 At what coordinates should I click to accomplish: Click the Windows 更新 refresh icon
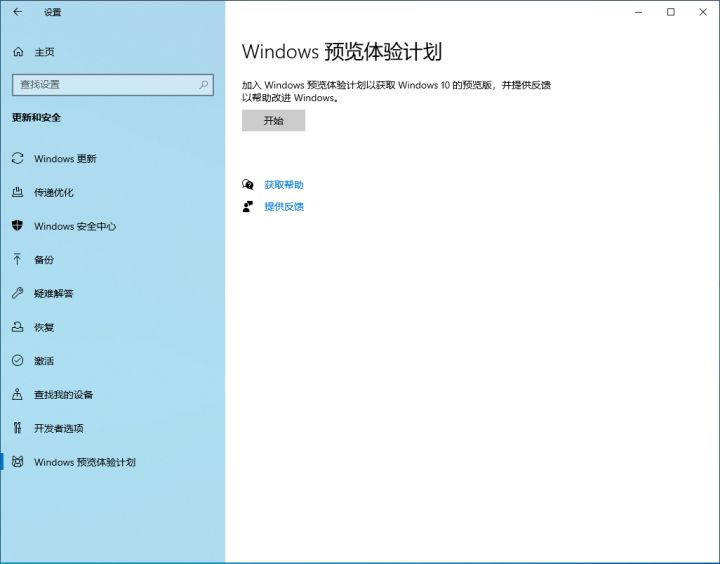[x=17, y=159]
